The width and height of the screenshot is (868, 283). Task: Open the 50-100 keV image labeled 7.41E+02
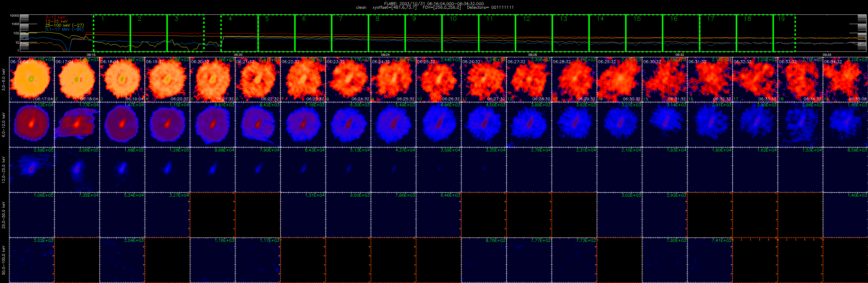[x=710, y=260]
